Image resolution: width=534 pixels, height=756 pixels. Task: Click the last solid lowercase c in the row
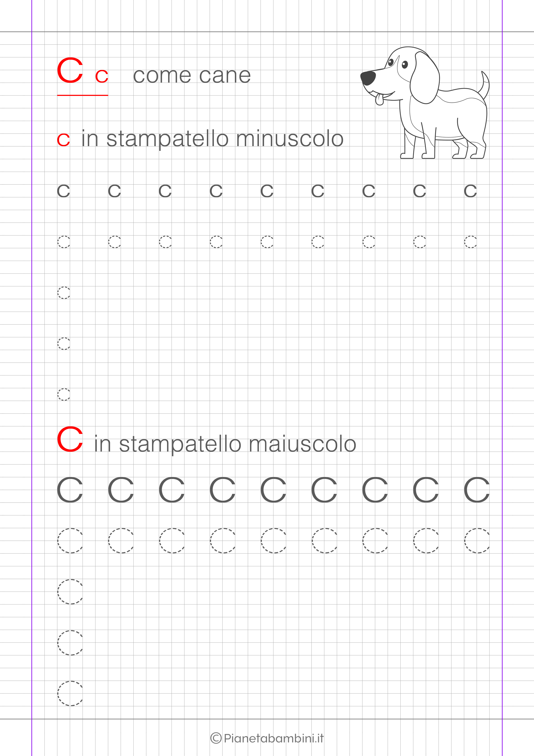point(470,191)
